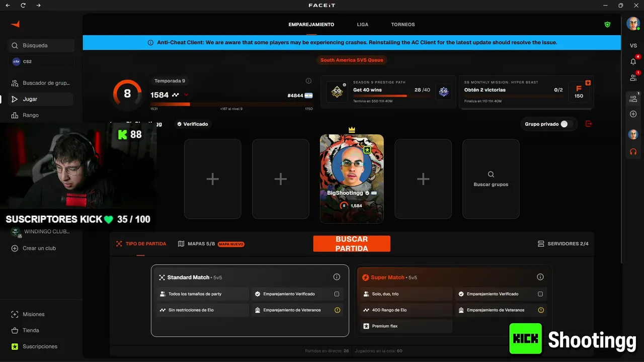Click the circled plus icon in right sidebar

(x=633, y=114)
